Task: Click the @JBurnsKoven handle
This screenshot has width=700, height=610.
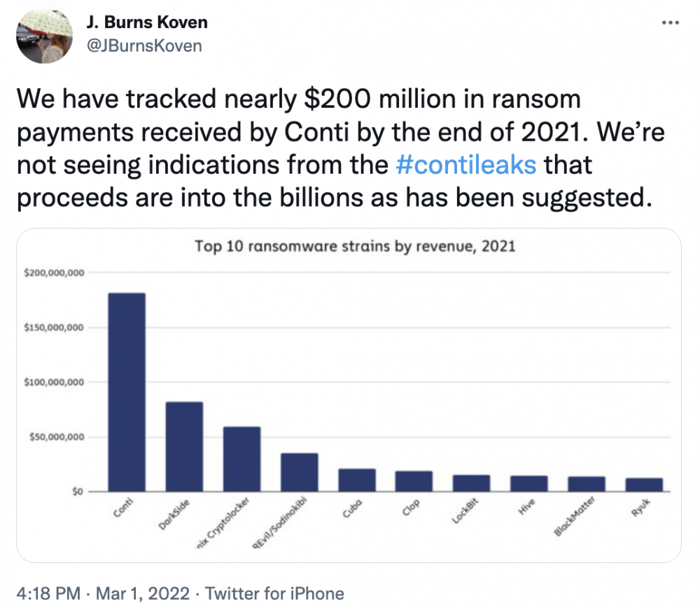Action: pyautogui.click(x=144, y=46)
